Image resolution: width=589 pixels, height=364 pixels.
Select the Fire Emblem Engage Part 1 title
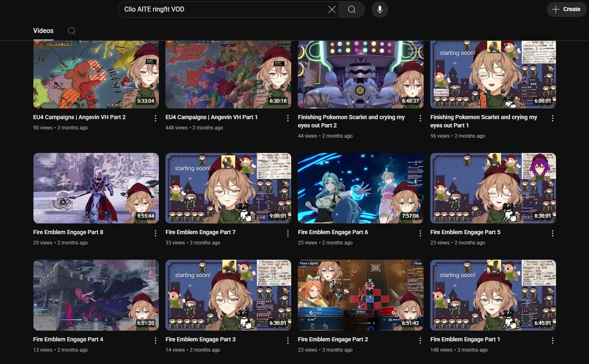tap(465, 339)
